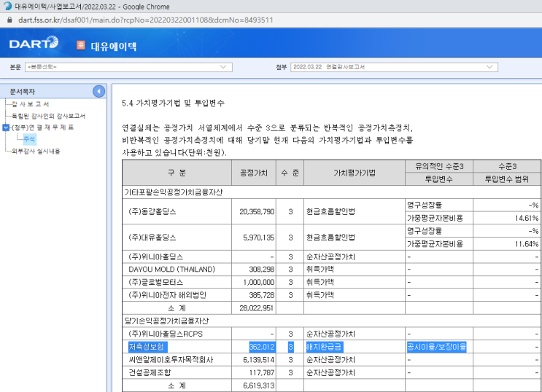This screenshot has width=542, height=392.
Task: Click the DART logo
Action: coord(34,43)
